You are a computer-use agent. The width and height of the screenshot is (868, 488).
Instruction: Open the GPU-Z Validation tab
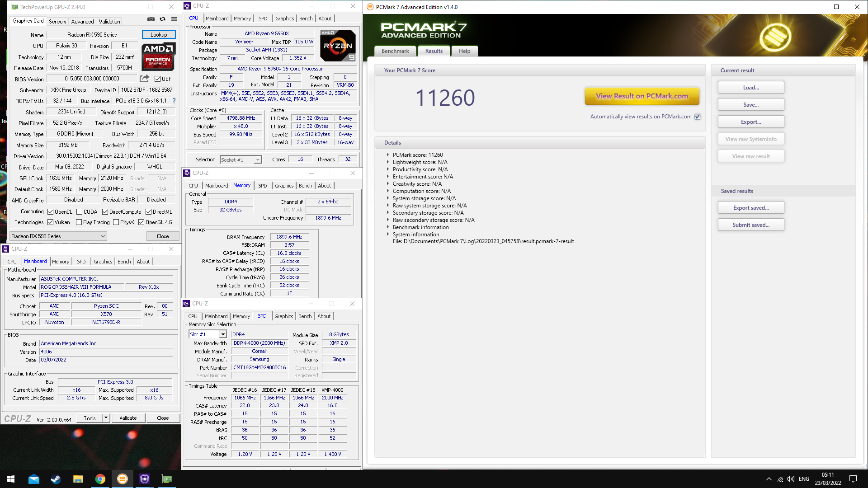tap(109, 21)
